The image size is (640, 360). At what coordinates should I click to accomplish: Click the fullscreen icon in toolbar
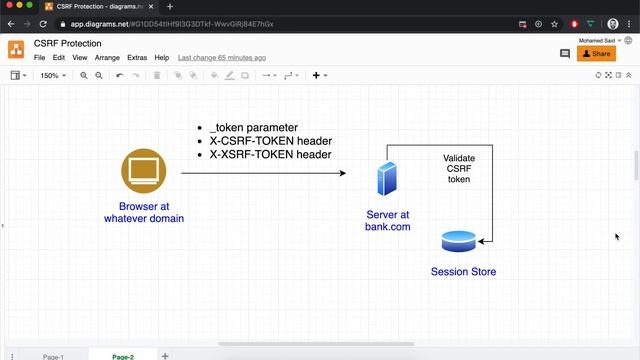(609, 75)
